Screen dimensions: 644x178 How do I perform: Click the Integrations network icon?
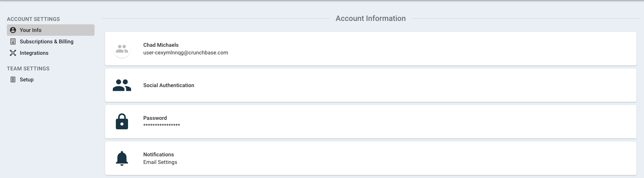13,53
